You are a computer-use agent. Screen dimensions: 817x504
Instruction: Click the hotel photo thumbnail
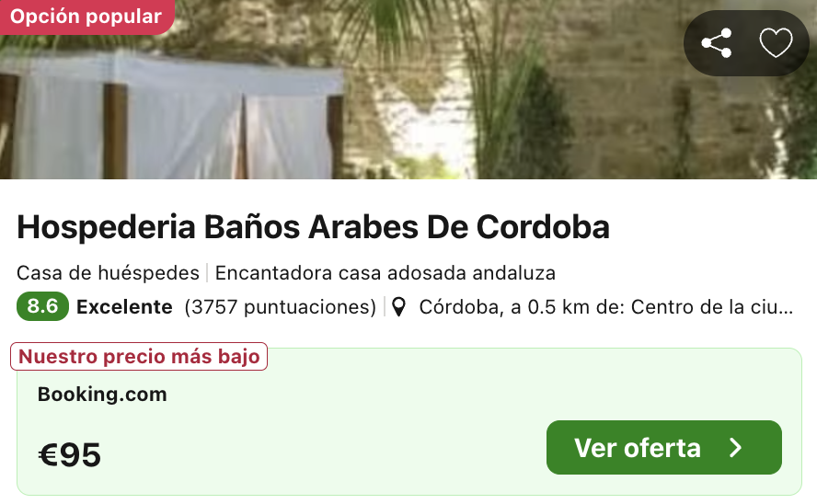pos(408,89)
